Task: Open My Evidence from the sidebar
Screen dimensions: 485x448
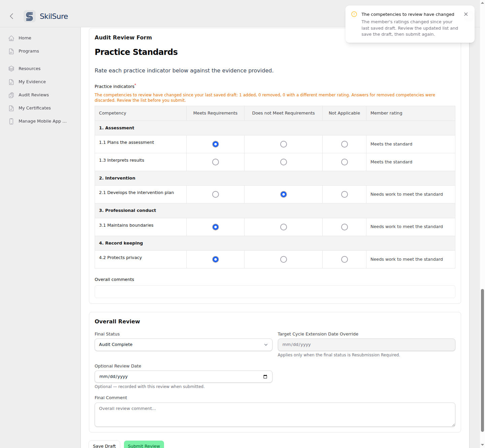Action: (32, 82)
